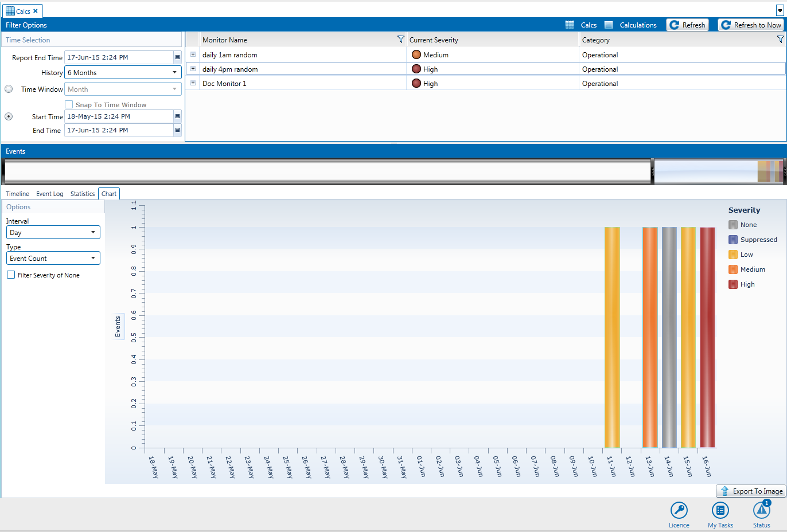
Task: Switch to the Statistics tab
Action: [83, 194]
